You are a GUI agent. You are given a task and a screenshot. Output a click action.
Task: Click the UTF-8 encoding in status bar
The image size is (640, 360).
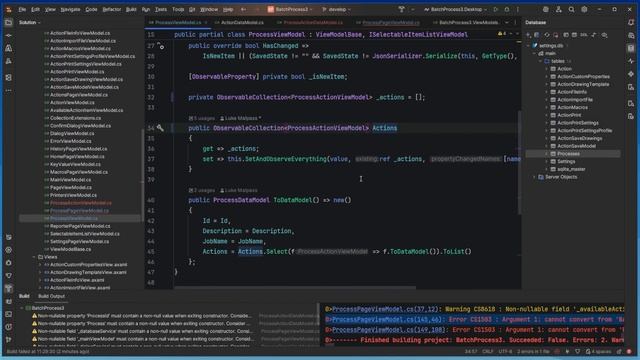[504, 351]
